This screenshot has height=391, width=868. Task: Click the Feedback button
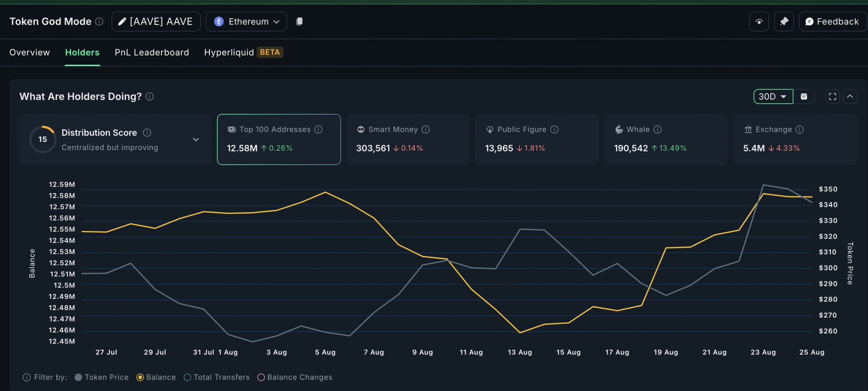[x=833, y=21]
